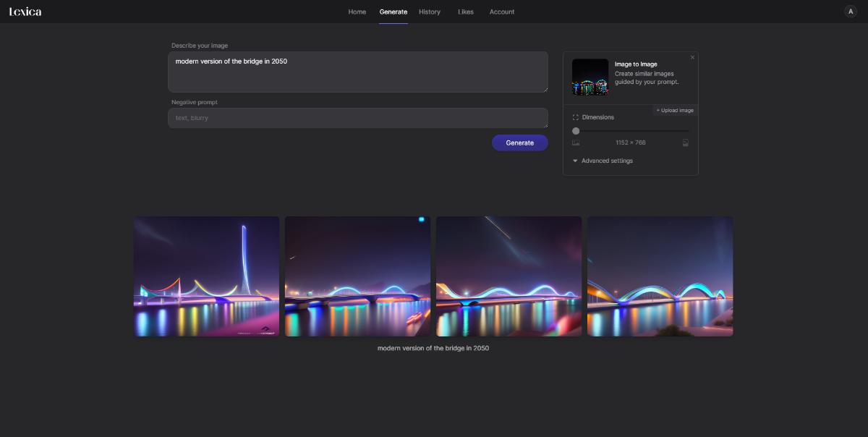Open first generated bridge image with tower
The height and width of the screenshot is (437, 868).
pos(207,276)
